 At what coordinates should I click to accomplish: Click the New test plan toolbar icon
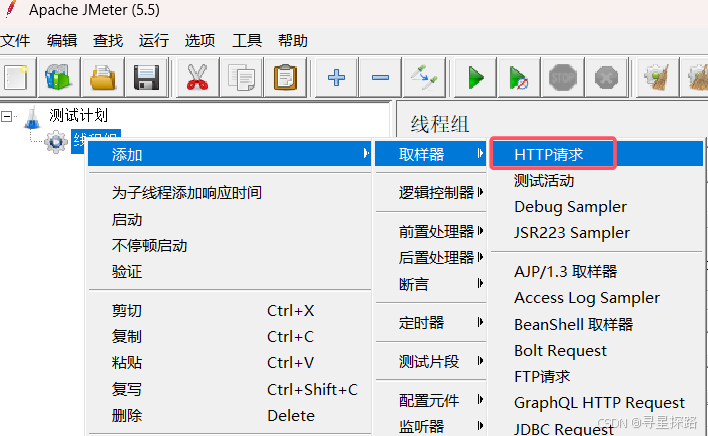(x=17, y=78)
